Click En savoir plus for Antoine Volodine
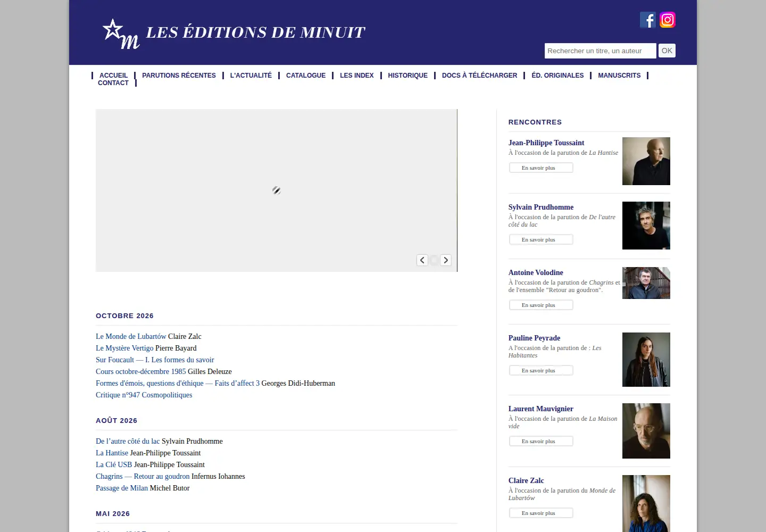This screenshot has width=766, height=532. (541, 305)
